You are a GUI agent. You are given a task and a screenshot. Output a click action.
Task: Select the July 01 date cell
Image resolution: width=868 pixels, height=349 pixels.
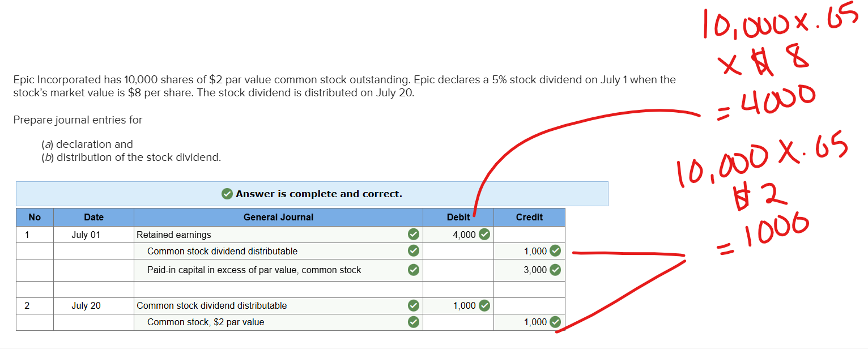86,235
